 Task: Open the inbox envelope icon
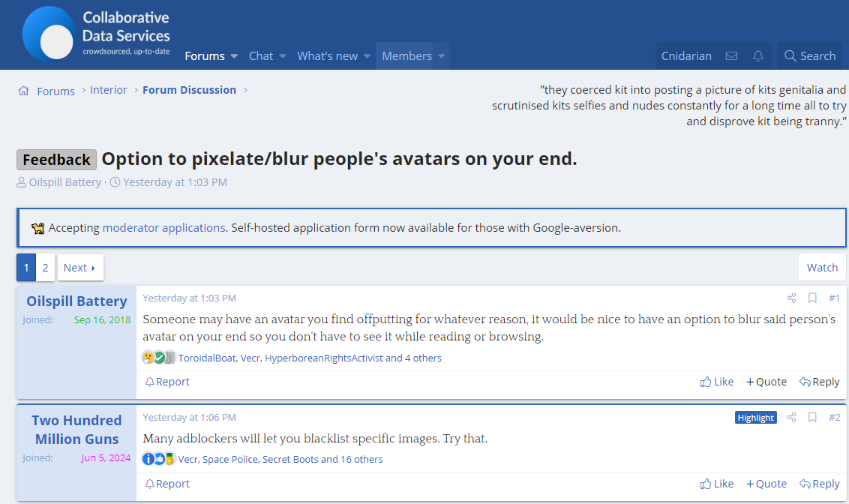[731, 55]
